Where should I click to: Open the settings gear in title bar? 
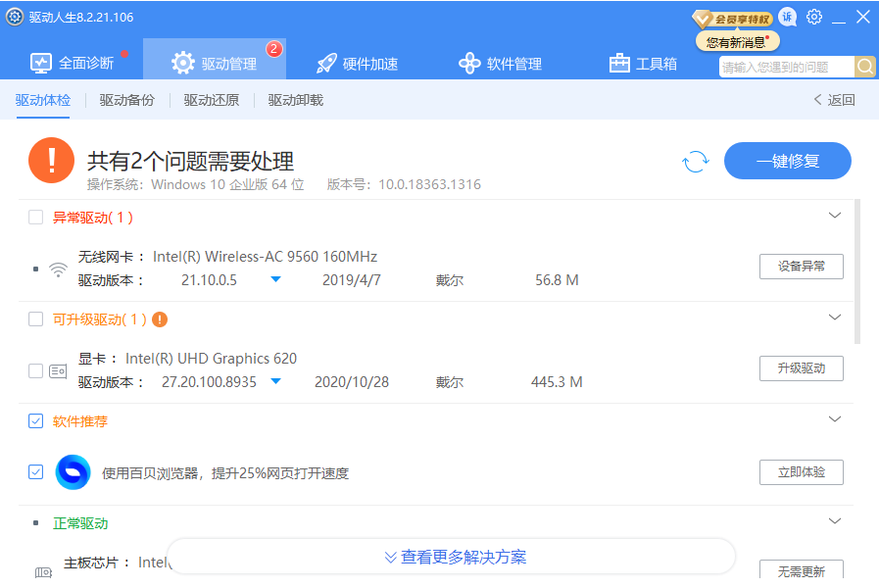814,17
